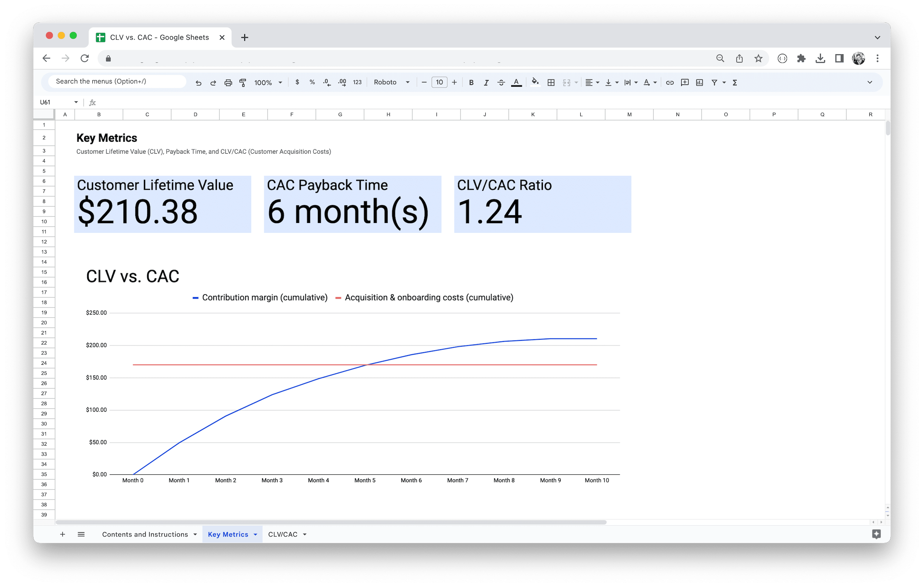Click the Decrease decimal places icon
Viewport: 924px width, 587px height.
click(x=327, y=82)
